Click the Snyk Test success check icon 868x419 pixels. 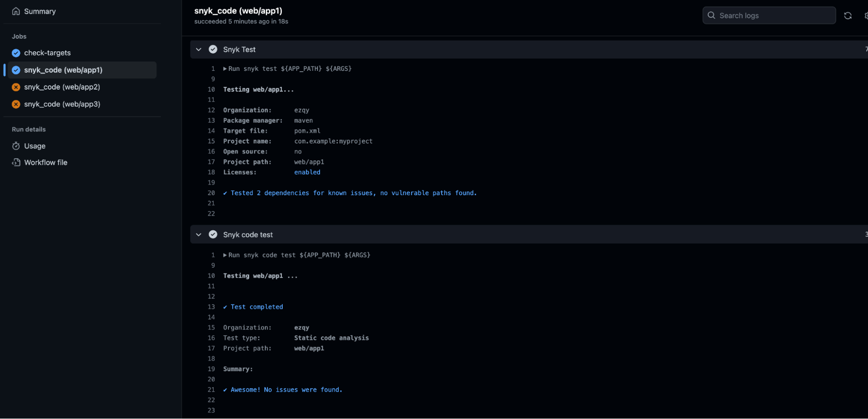coord(213,49)
